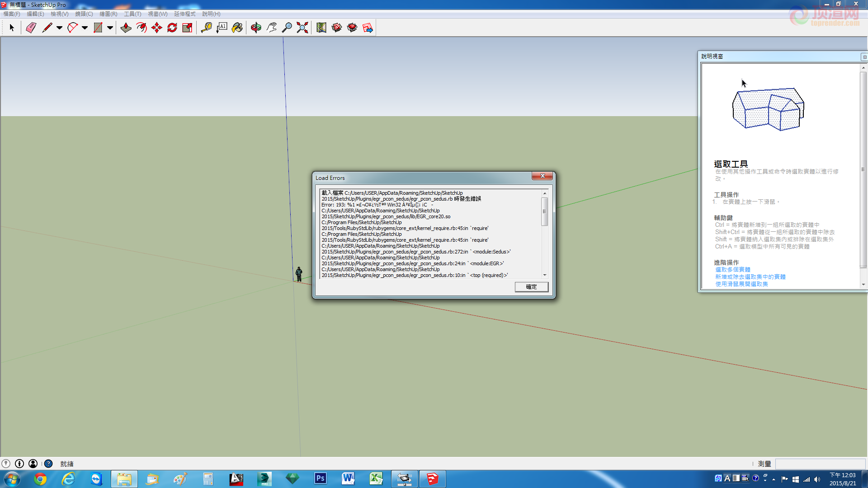
Task: Select the Pan hand tool
Action: click(271, 28)
